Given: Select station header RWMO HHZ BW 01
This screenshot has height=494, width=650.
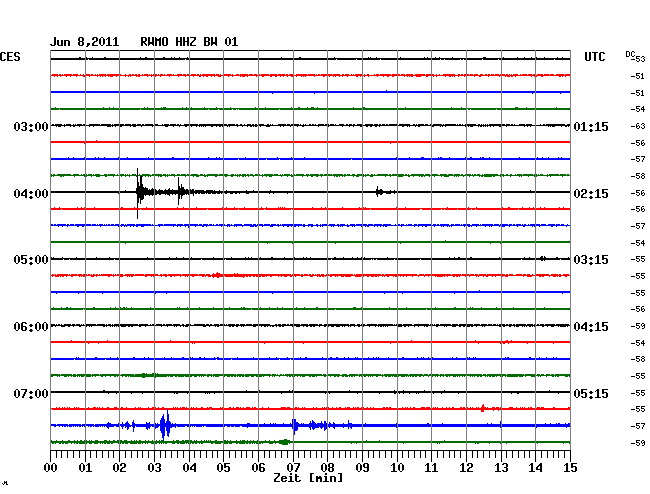Looking at the screenshot, I should click(x=189, y=42).
